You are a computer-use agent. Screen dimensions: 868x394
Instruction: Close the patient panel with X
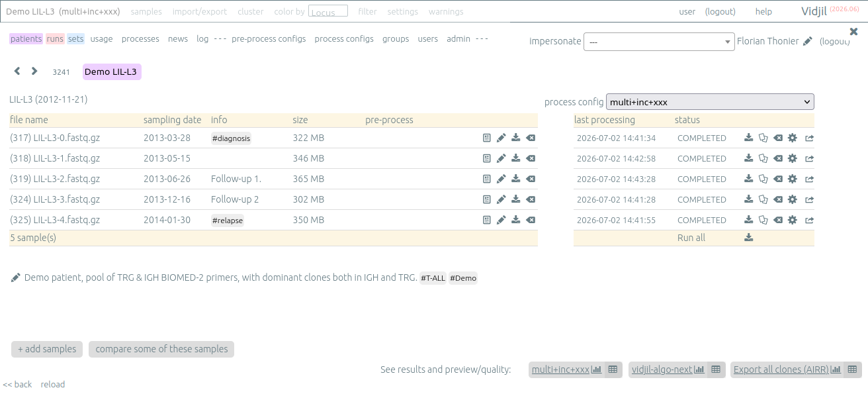[853, 31]
